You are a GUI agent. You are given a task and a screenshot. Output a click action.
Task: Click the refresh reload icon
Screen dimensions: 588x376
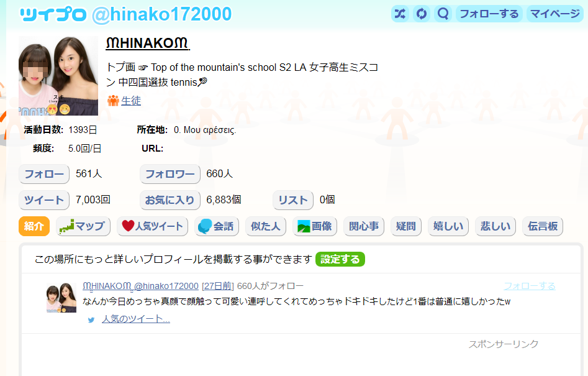coord(422,14)
